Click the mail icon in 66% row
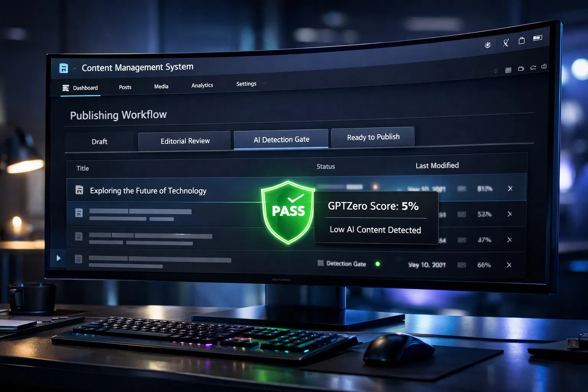The height and width of the screenshot is (392, 588). point(462,265)
